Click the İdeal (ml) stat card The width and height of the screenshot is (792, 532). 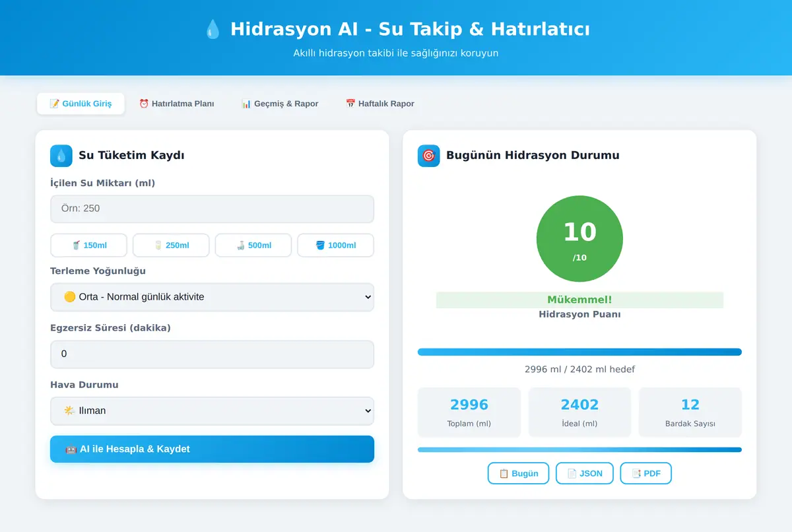579,412
